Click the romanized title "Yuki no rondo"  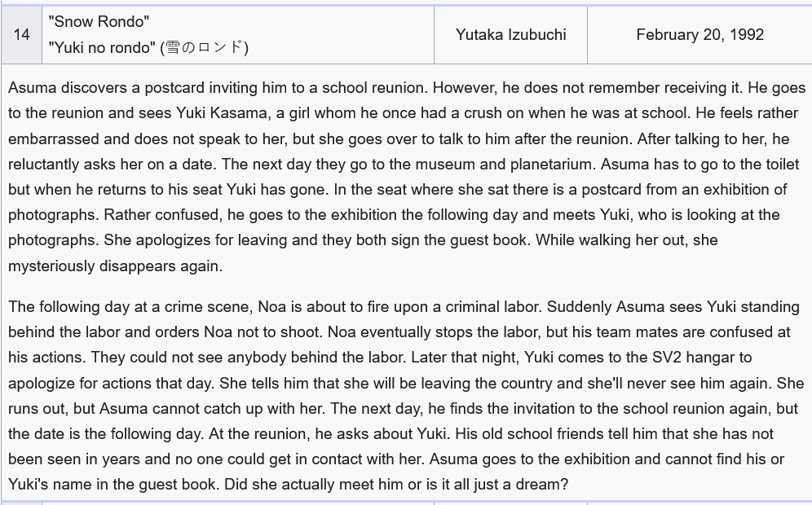pyautogui.click(x=102, y=47)
